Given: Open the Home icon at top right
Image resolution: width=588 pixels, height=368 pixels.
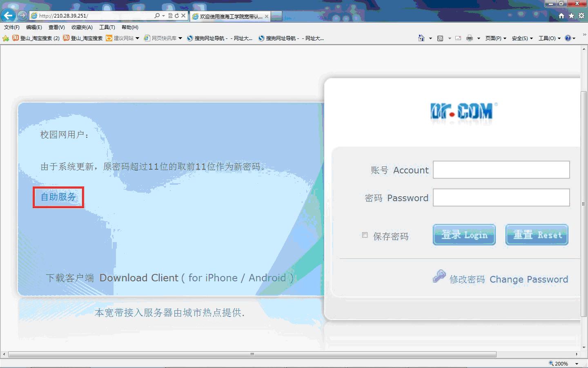Looking at the screenshot, I should [561, 16].
